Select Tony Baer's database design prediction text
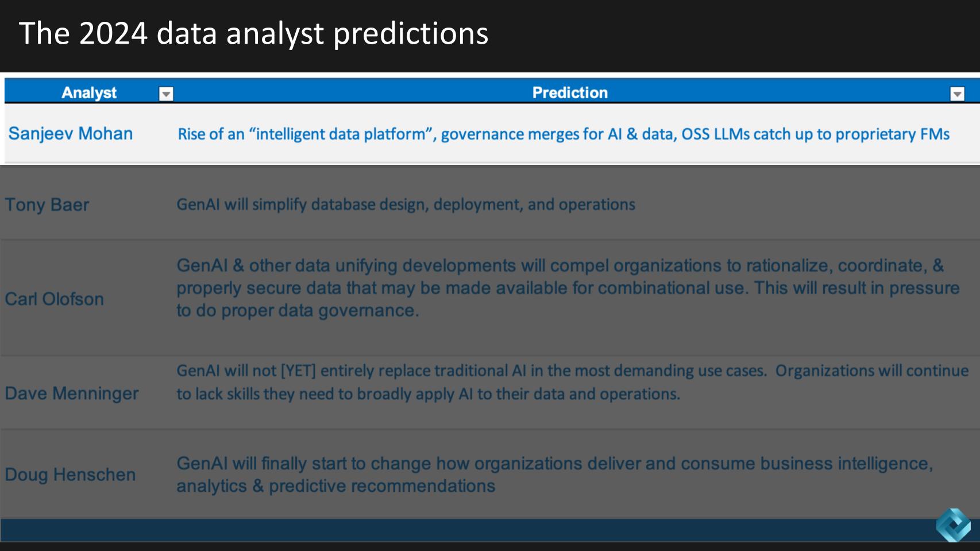The width and height of the screenshot is (980, 551). (406, 205)
